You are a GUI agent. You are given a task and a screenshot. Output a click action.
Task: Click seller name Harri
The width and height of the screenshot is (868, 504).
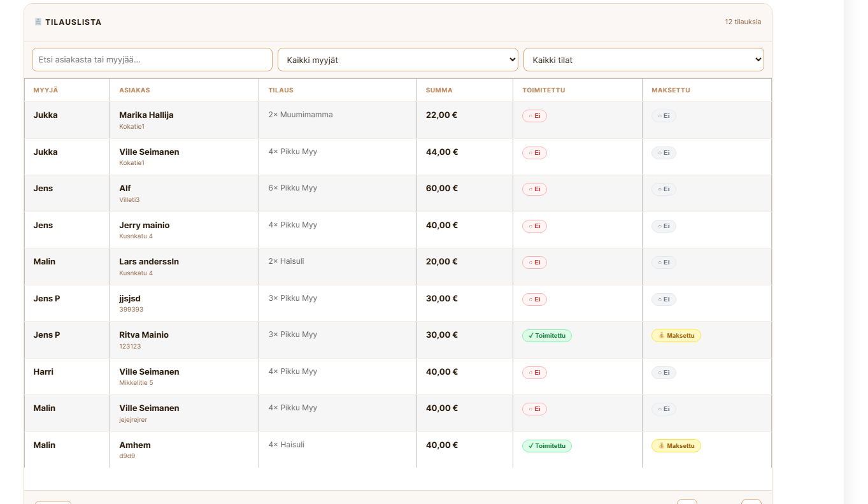pos(43,372)
